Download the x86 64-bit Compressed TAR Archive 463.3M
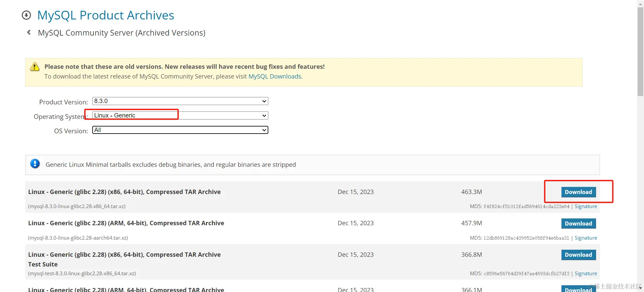644x292 pixels. coord(579,192)
